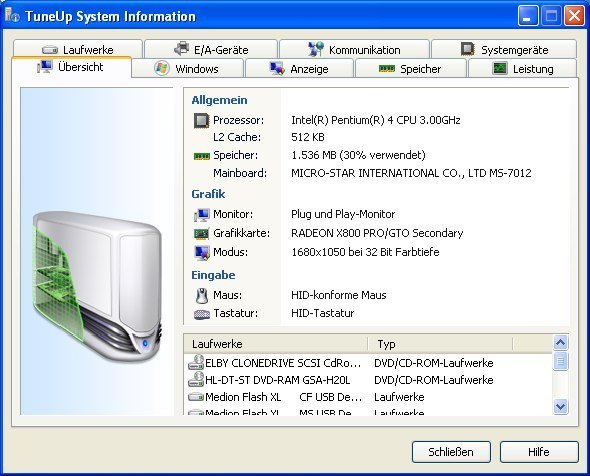Image resolution: width=590 pixels, height=476 pixels.
Task: Click the drive list scroll down arrow
Action: (x=560, y=406)
